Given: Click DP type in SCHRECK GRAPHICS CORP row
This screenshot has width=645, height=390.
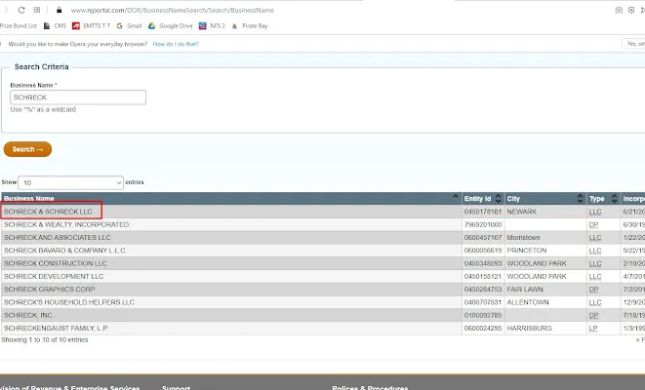Looking at the screenshot, I should [594, 290].
